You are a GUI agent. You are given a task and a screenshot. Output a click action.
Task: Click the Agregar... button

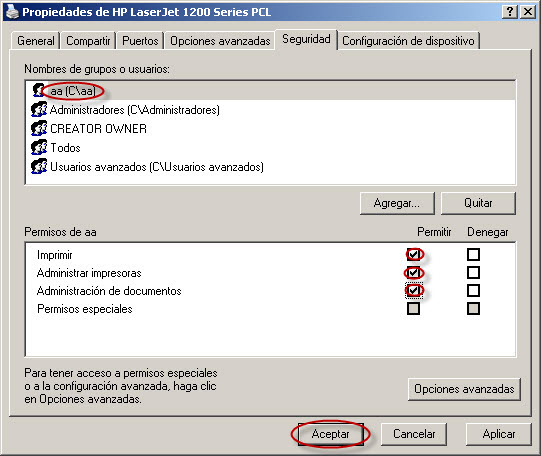click(397, 203)
